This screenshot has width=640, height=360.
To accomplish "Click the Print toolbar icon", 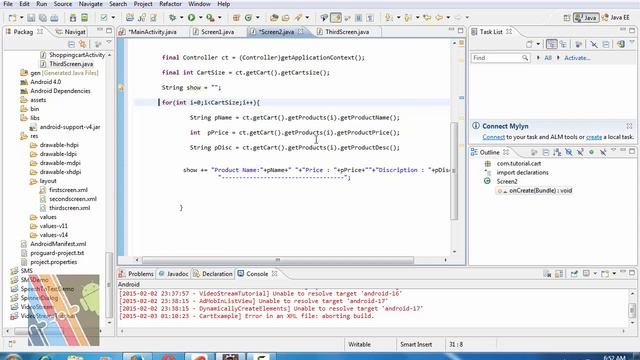I will 54,18.
